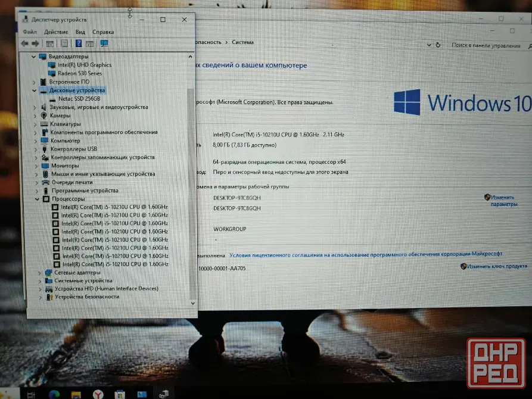Click the Процессоры chip icon
Screen dimensions: 532x399
(46, 199)
